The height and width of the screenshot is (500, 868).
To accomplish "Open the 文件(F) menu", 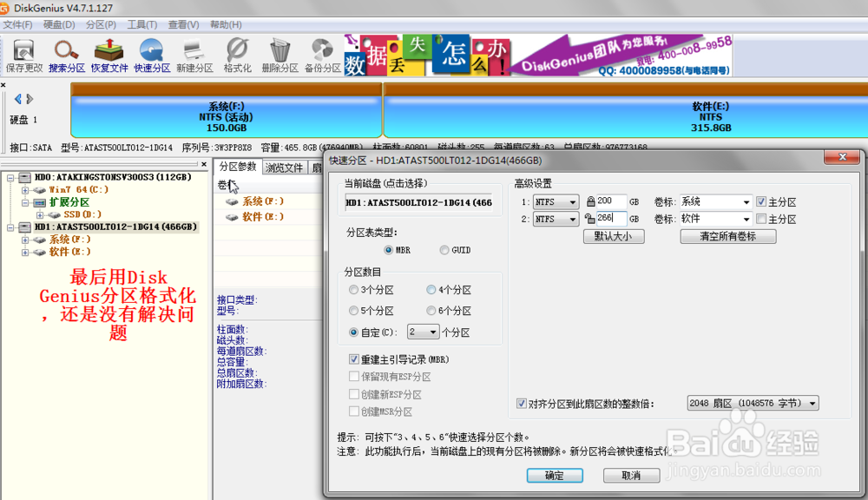I will point(17,25).
